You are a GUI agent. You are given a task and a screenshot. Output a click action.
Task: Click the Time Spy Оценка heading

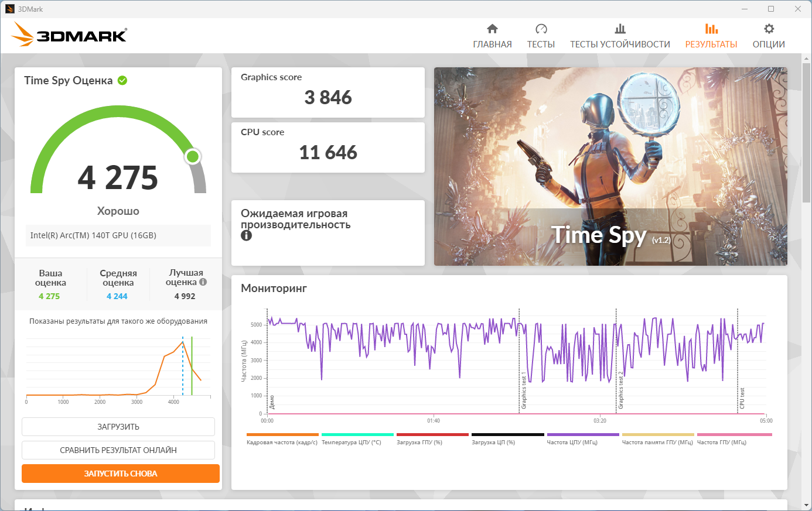pos(68,81)
